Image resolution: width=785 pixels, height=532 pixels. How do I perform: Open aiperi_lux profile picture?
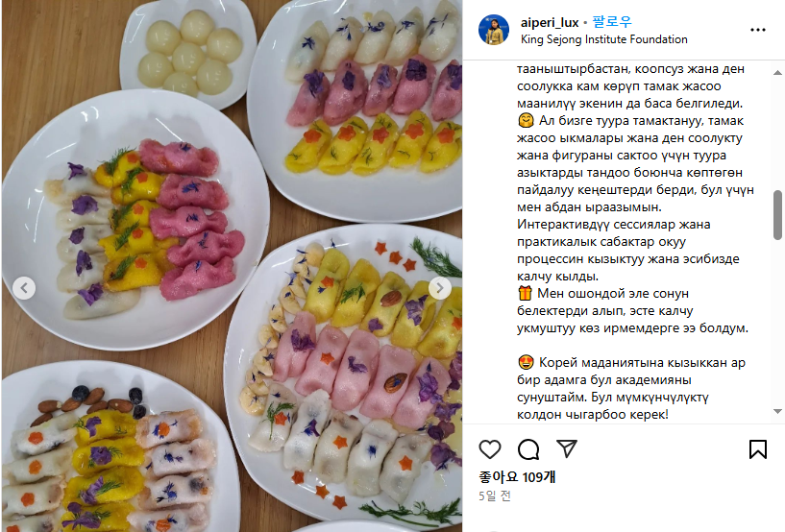click(x=494, y=30)
